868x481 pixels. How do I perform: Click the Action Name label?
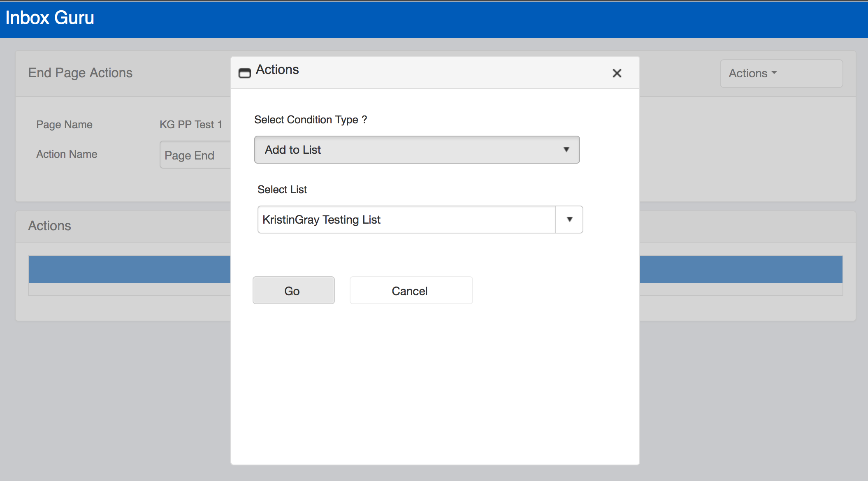click(67, 154)
